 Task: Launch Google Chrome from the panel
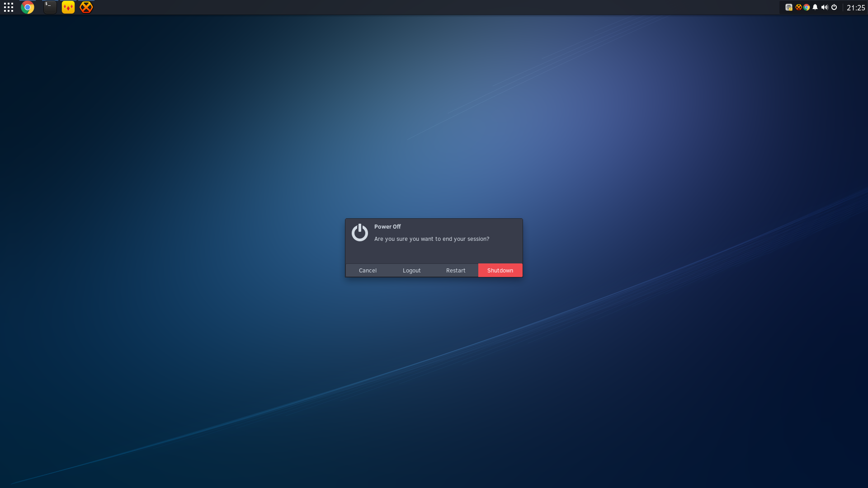click(x=28, y=7)
